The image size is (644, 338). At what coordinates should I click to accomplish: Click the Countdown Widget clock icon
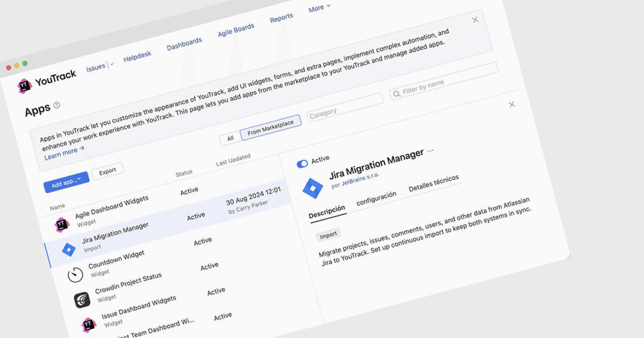[x=76, y=275]
